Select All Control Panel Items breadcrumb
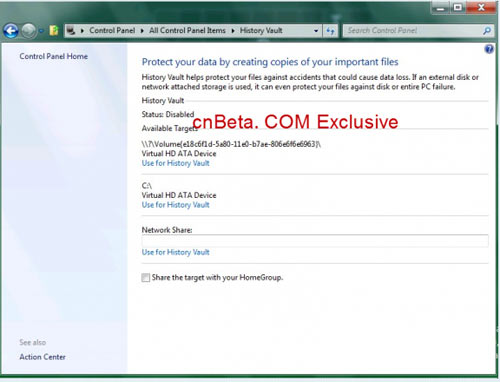Viewport: 500px width, 382px height. pos(187,30)
